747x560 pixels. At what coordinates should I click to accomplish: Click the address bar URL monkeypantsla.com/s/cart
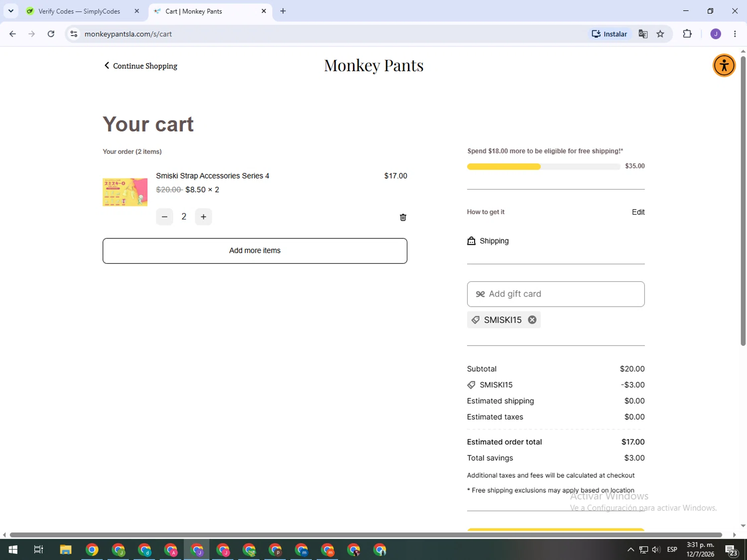(x=128, y=34)
